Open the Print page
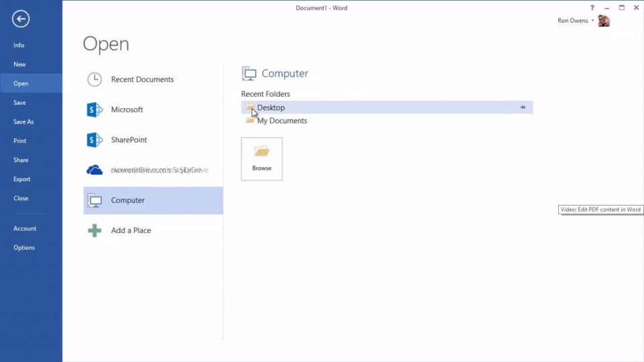This screenshot has width=644, height=362. coord(20,141)
